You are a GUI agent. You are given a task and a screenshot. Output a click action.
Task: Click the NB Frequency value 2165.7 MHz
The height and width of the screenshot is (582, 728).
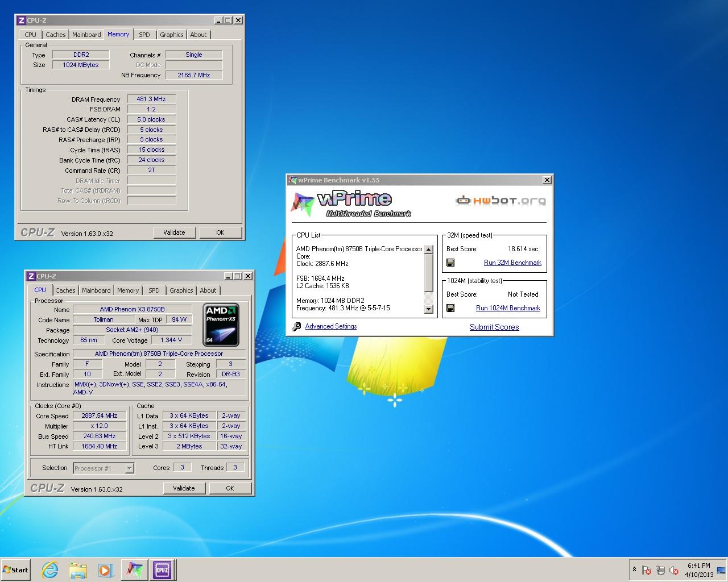pyautogui.click(x=194, y=75)
